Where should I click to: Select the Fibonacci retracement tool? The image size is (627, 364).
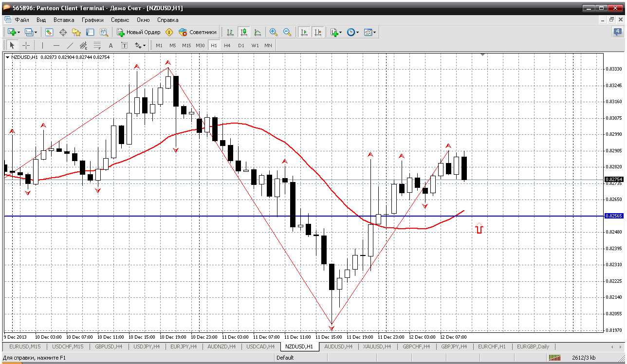point(97,45)
